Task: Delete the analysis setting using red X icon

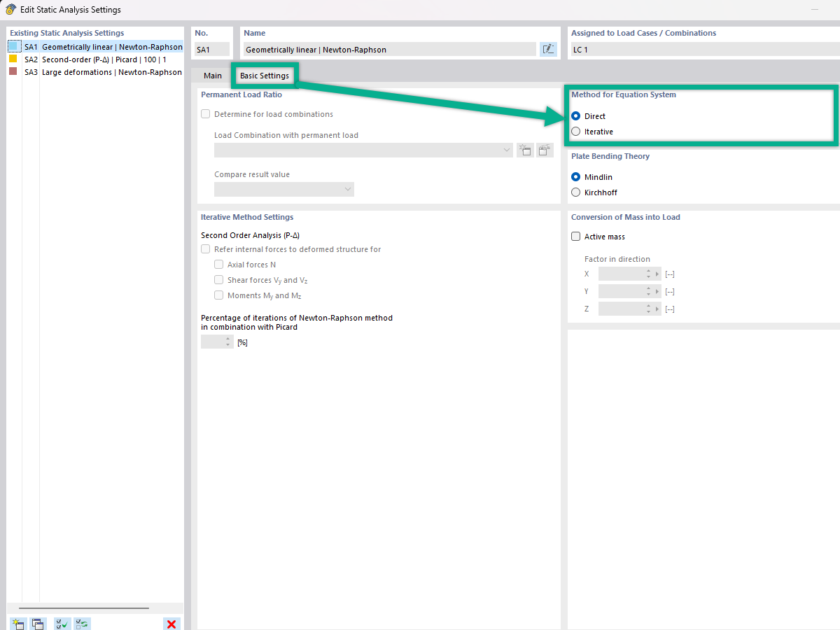Action: (171, 623)
